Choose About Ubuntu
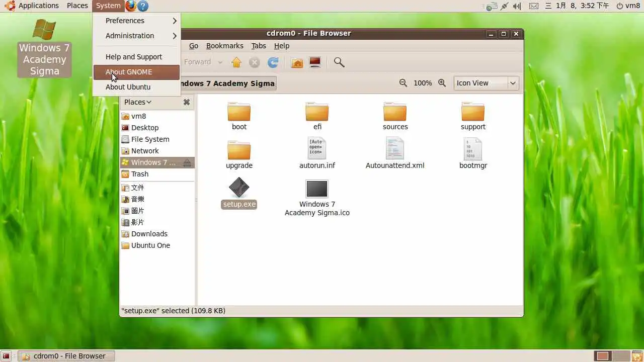The image size is (644, 362). tap(136, 87)
